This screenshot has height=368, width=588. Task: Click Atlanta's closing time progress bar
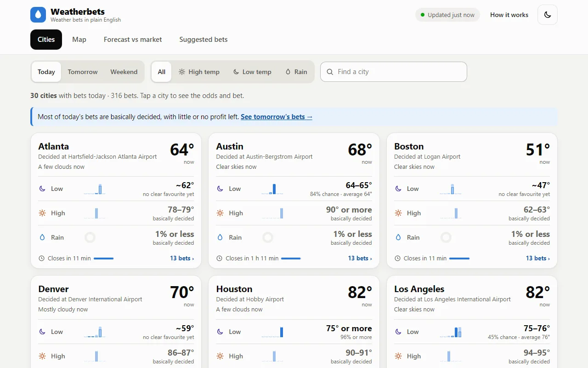(104, 259)
